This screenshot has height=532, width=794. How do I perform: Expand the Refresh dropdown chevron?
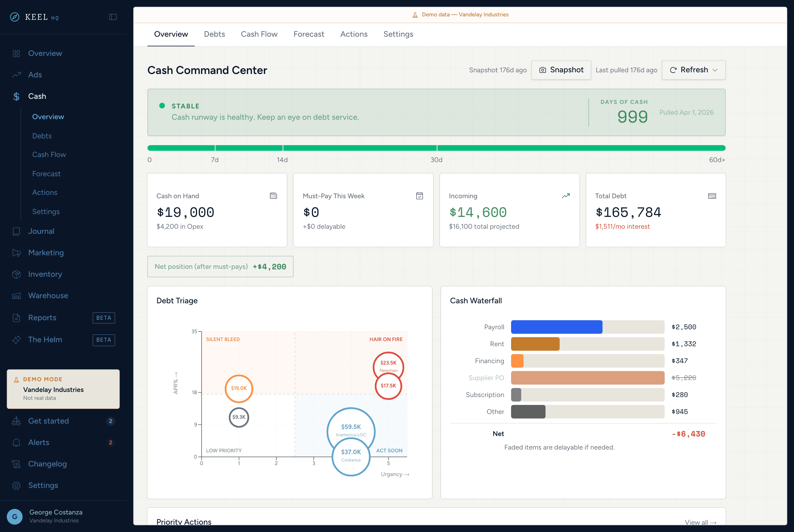point(715,70)
